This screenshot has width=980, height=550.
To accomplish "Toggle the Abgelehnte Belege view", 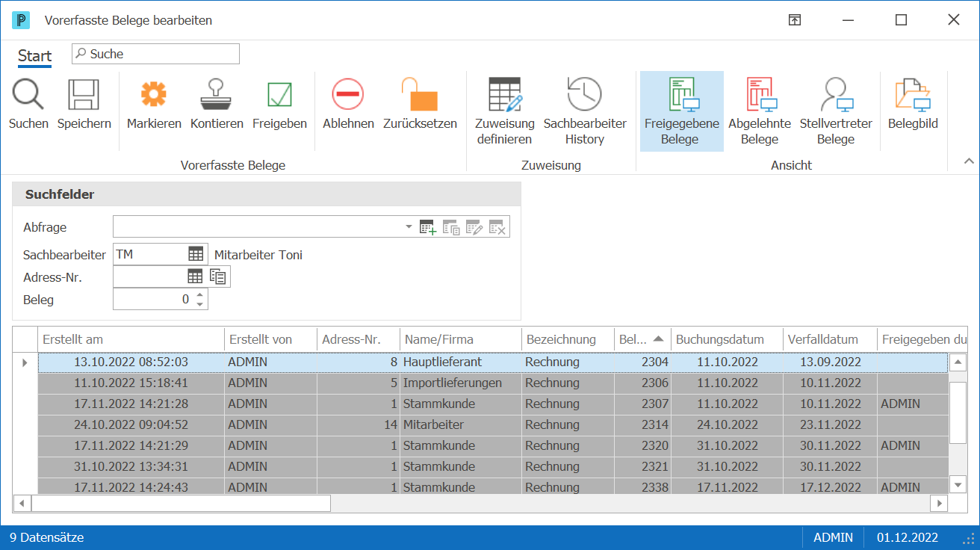I will pos(760,111).
